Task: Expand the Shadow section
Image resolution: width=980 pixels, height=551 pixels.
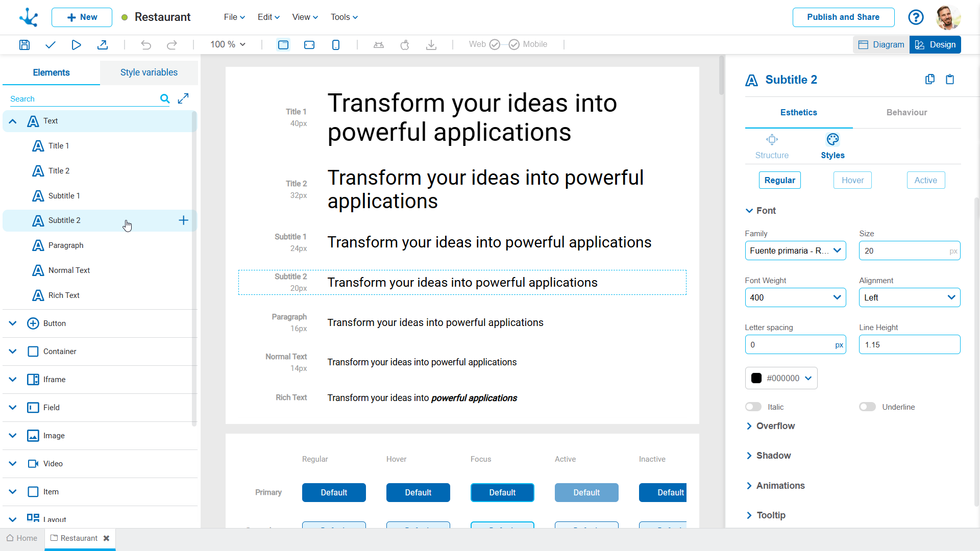Action: click(773, 456)
